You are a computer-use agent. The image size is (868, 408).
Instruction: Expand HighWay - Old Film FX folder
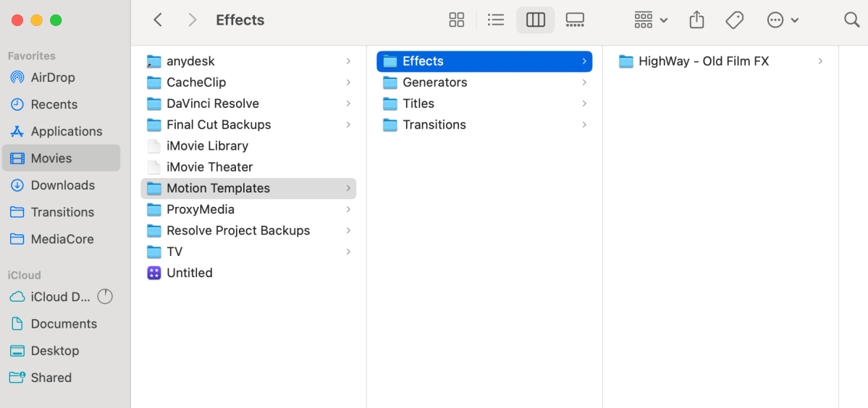click(820, 61)
